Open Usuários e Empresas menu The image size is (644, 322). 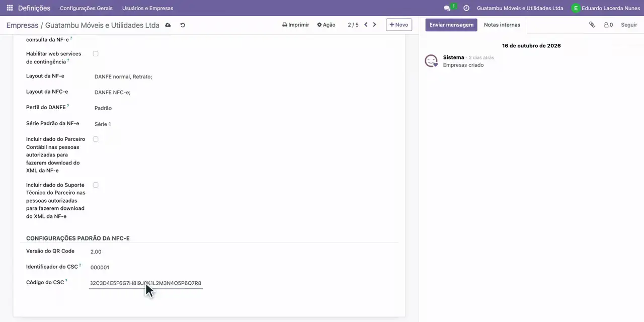coord(147,8)
